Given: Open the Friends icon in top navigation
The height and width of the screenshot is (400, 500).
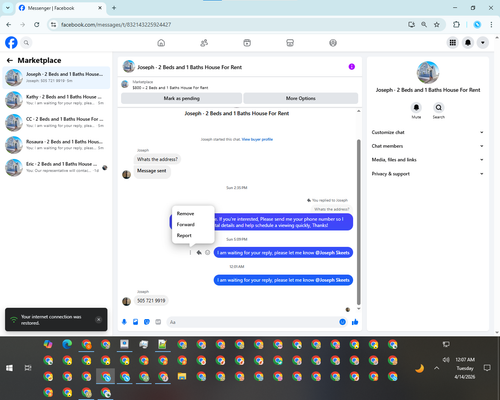Looking at the screenshot, I should (x=204, y=43).
